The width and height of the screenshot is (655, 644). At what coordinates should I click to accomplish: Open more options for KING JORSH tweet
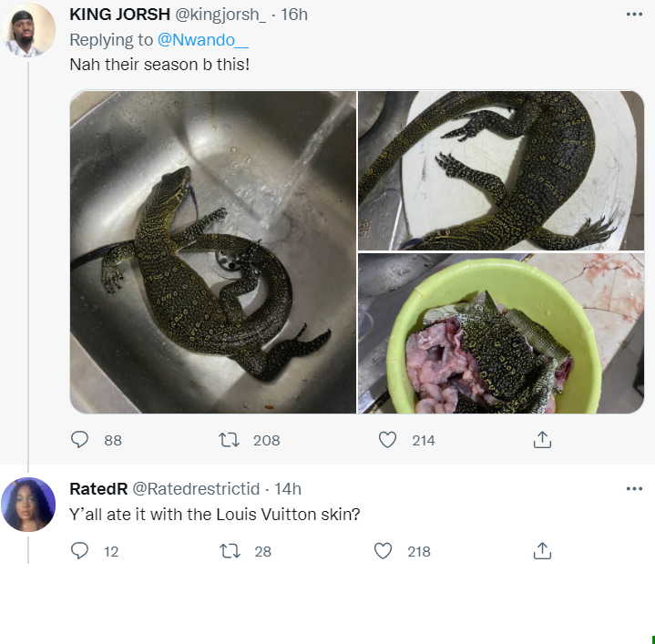pos(634,15)
